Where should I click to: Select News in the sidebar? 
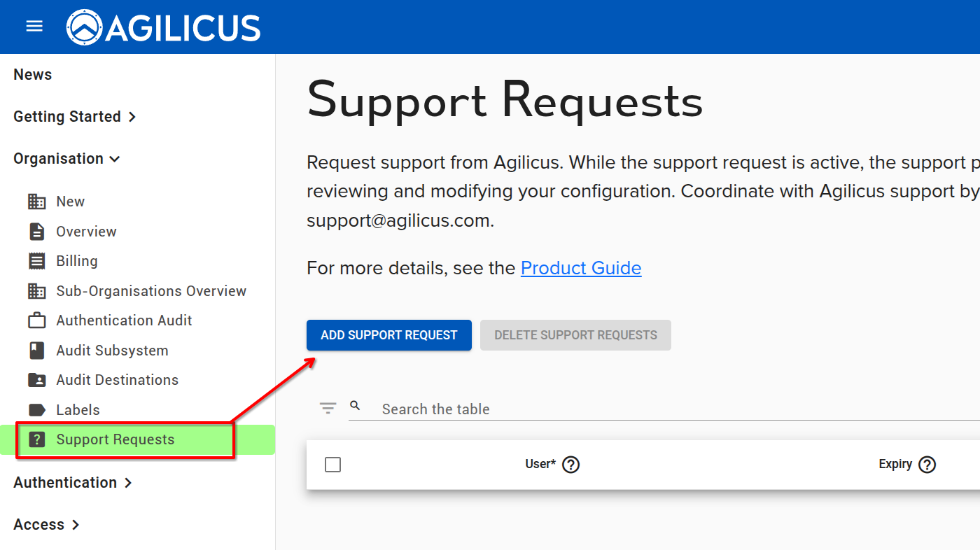(32, 74)
